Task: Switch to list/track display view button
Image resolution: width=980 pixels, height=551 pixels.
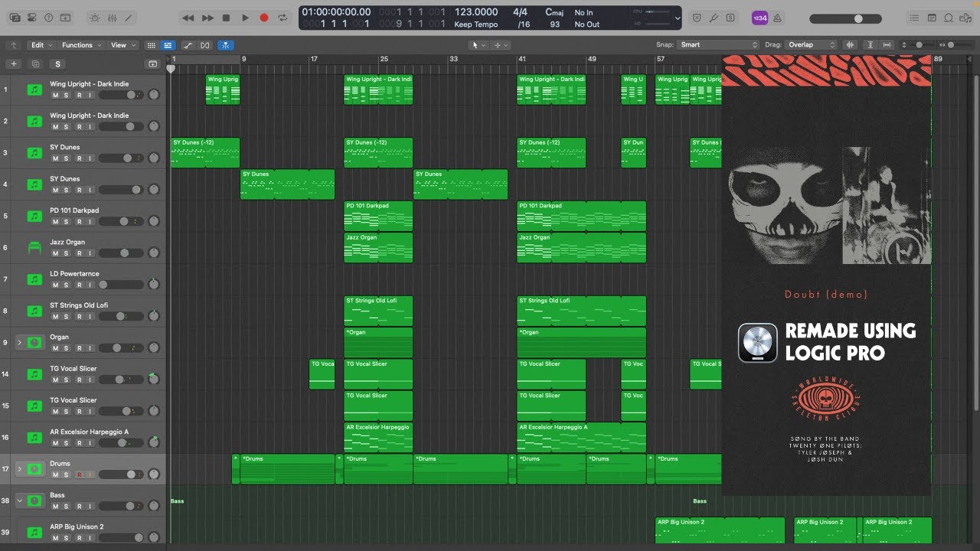Action: [167, 45]
